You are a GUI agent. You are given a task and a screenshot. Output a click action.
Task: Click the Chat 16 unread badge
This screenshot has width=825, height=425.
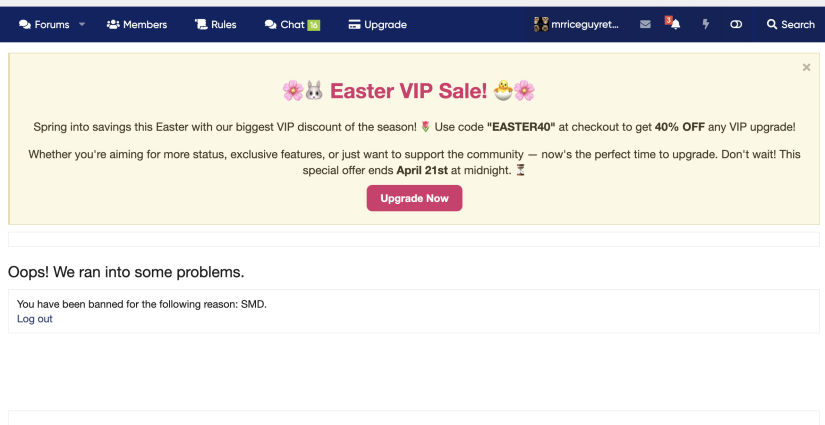click(x=314, y=25)
